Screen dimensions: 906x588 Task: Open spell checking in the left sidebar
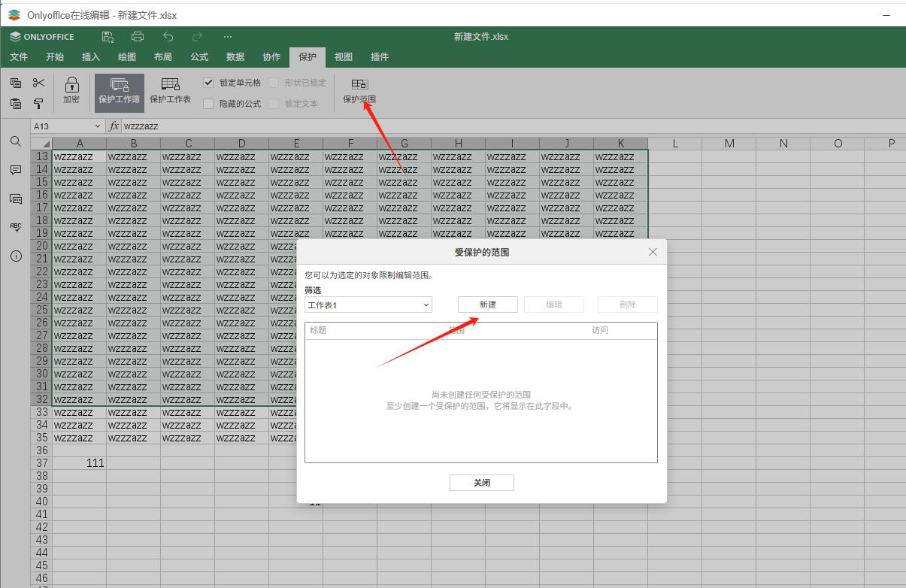pos(15,227)
